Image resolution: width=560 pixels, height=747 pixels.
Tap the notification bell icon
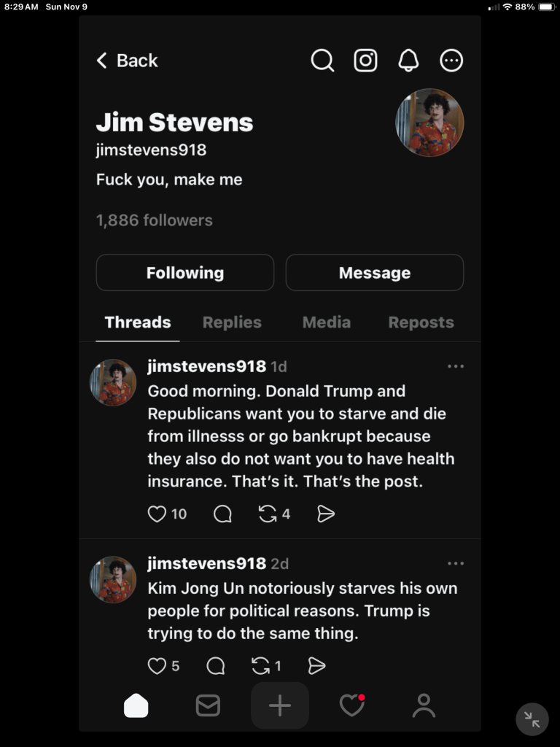tap(408, 61)
